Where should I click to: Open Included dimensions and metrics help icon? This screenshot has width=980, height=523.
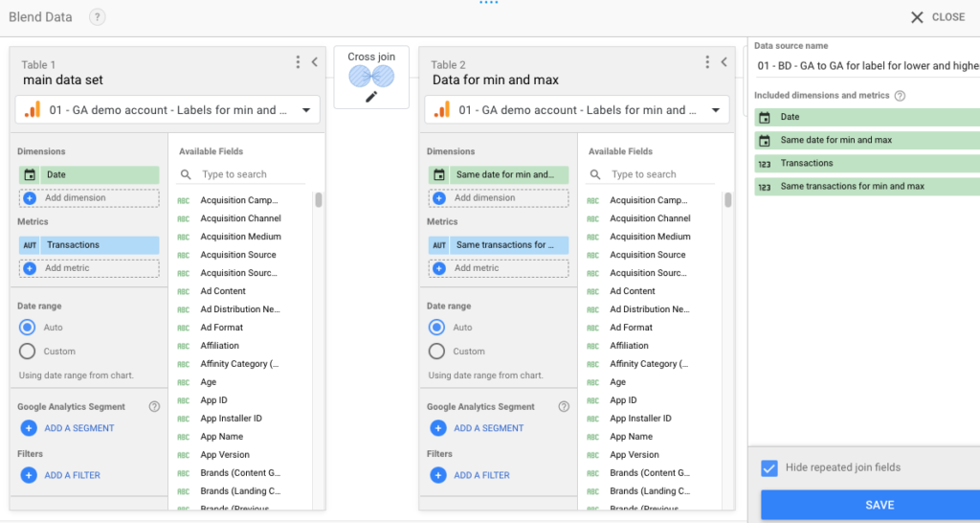click(x=900, y=96)
